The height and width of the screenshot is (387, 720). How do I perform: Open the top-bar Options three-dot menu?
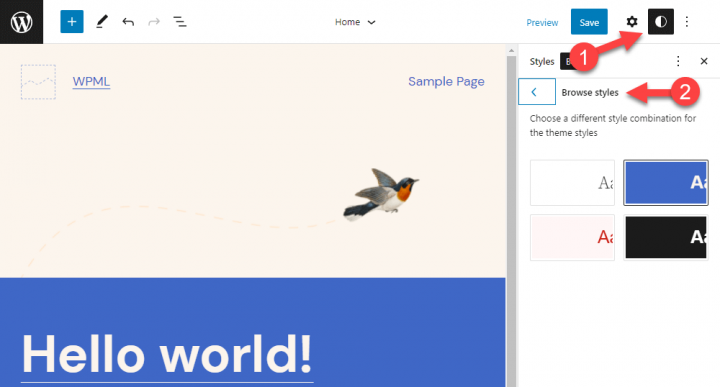click(x=686, y=22)
